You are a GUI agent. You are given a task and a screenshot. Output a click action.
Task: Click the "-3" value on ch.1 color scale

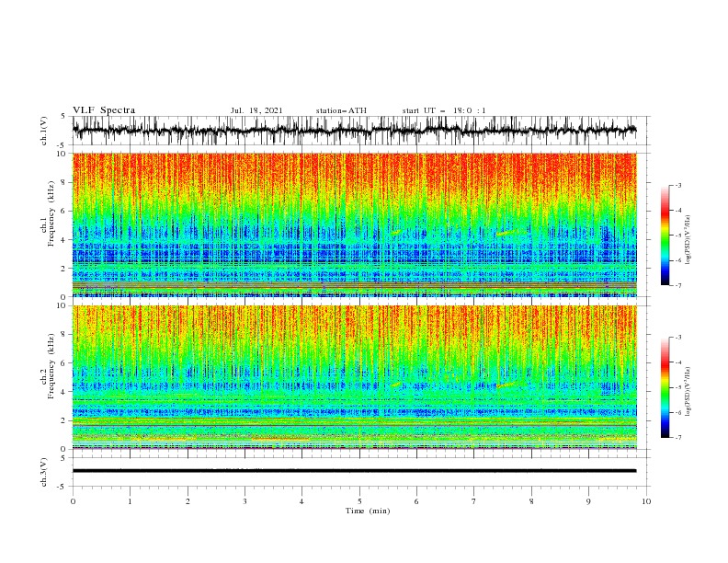point(677,185)
